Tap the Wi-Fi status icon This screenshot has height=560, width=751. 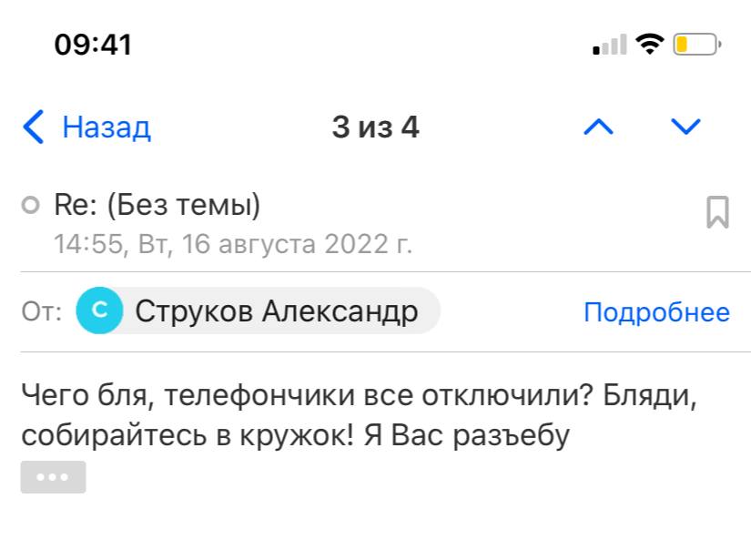[650, 44]
